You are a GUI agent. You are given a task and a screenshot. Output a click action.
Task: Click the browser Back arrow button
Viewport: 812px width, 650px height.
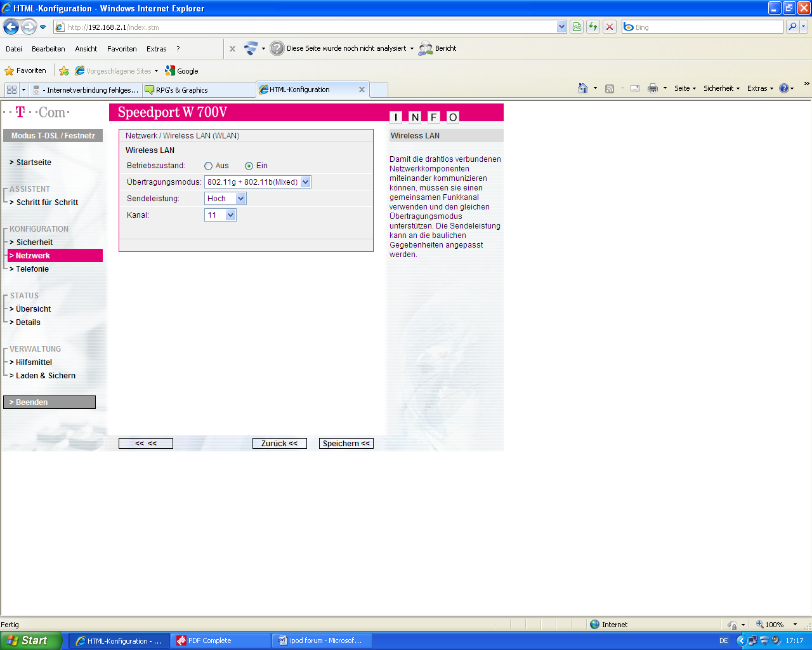coord(11,27)
